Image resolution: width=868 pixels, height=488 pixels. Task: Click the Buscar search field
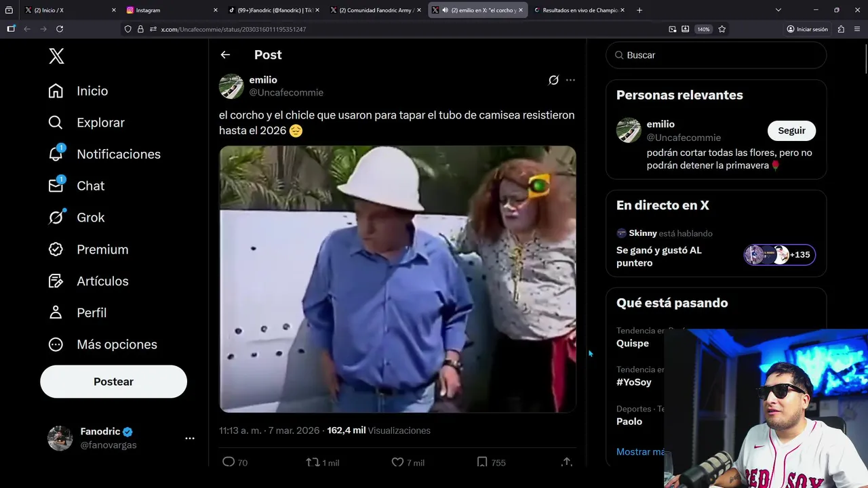(x=716, y=55)
